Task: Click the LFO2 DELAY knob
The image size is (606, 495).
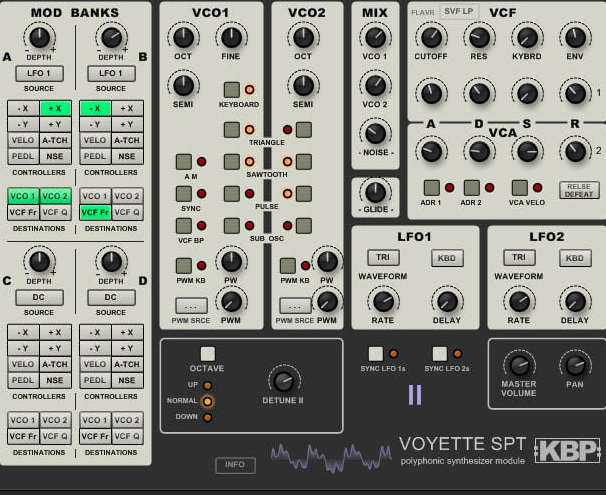Action: [575, 301]
